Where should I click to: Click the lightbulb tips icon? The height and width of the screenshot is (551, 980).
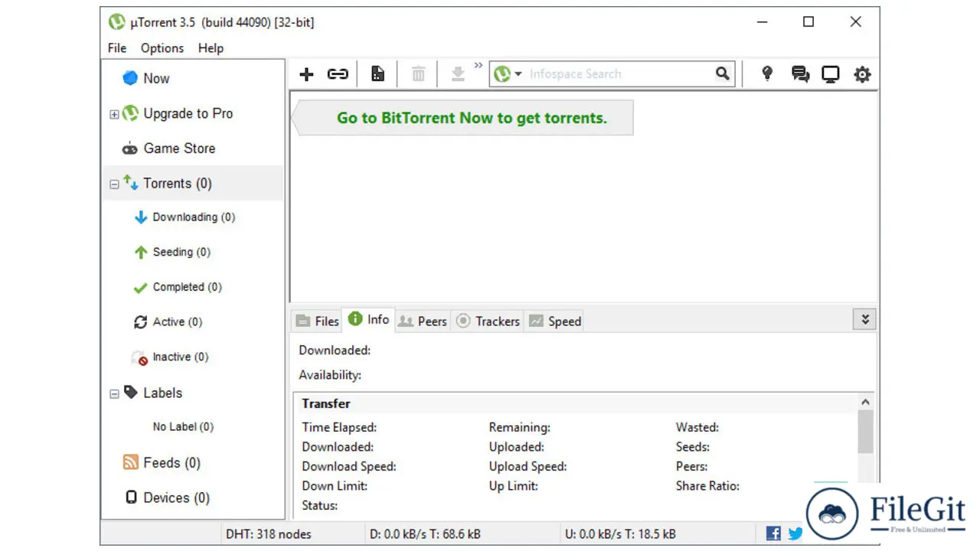767,73
